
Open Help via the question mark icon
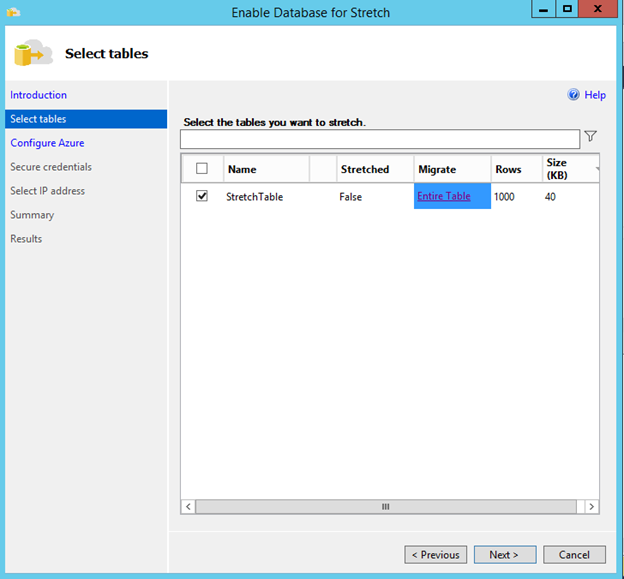tap(573, 95)
